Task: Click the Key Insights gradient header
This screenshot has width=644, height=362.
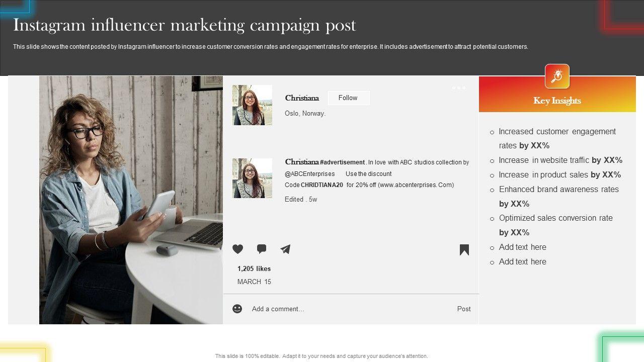Action: pos(557,101)
